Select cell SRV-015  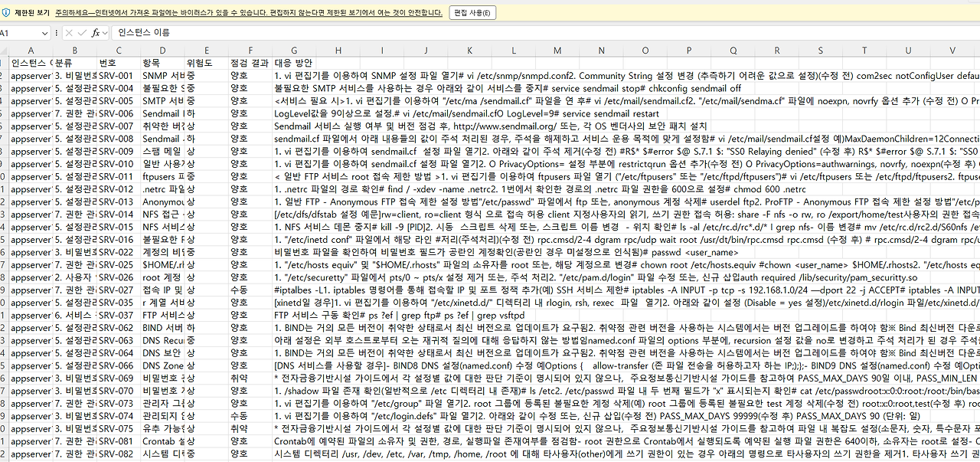(x=119, y=227)
